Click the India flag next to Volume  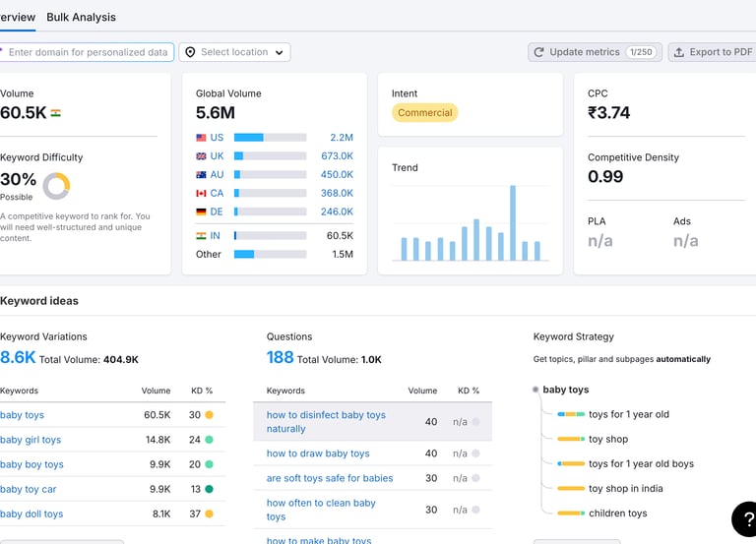pos(55,113)
